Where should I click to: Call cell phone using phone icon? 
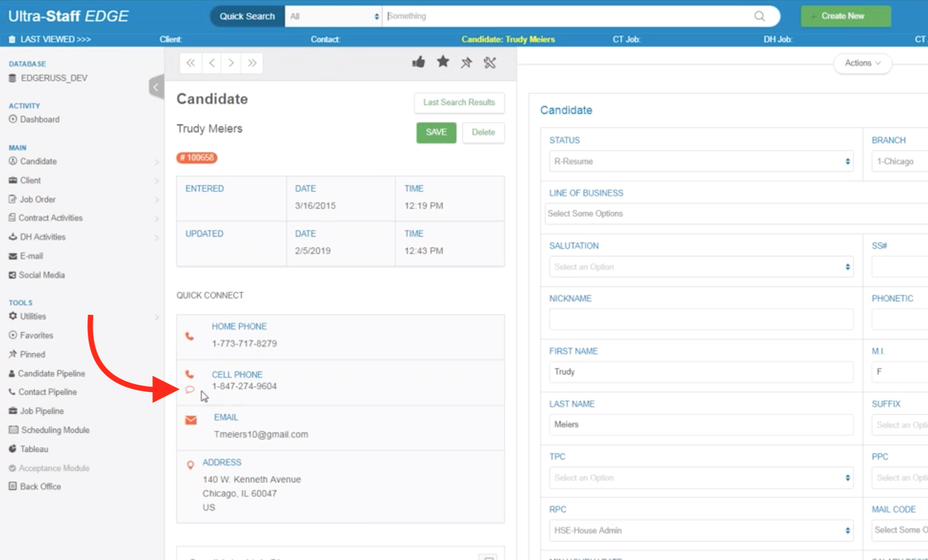click(189, 374)
